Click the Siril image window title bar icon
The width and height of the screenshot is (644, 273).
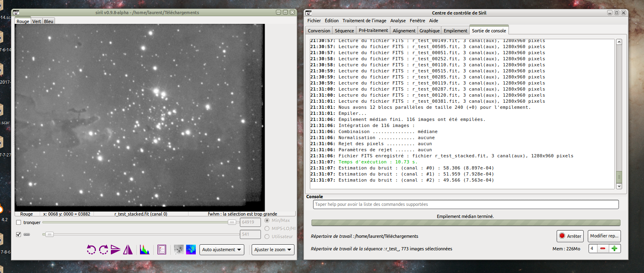(16, 13)
